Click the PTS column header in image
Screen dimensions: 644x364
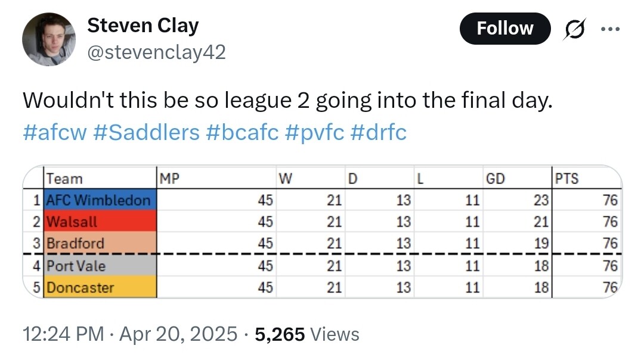567,179
